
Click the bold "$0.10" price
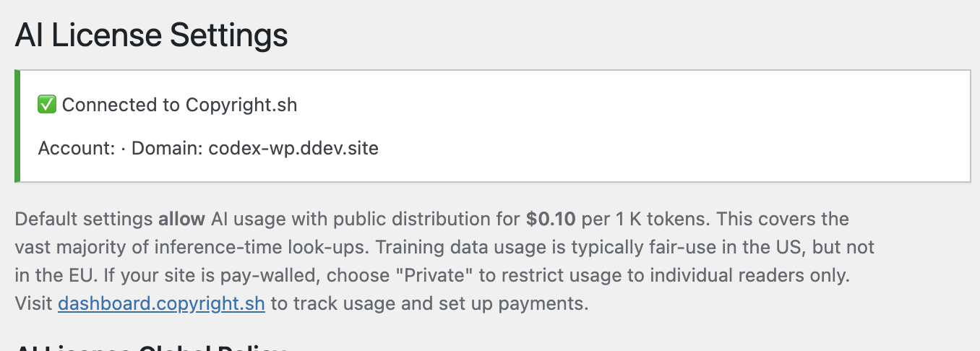[550, 219]
